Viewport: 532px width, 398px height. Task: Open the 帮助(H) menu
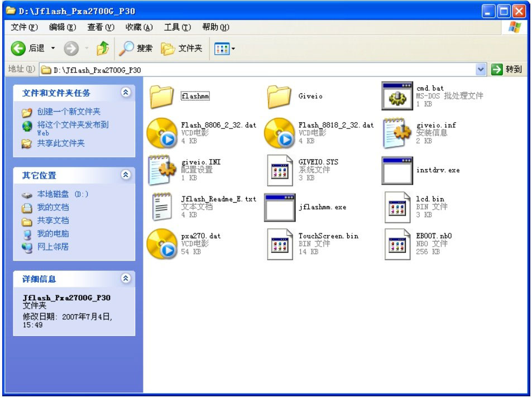(216, 27)
